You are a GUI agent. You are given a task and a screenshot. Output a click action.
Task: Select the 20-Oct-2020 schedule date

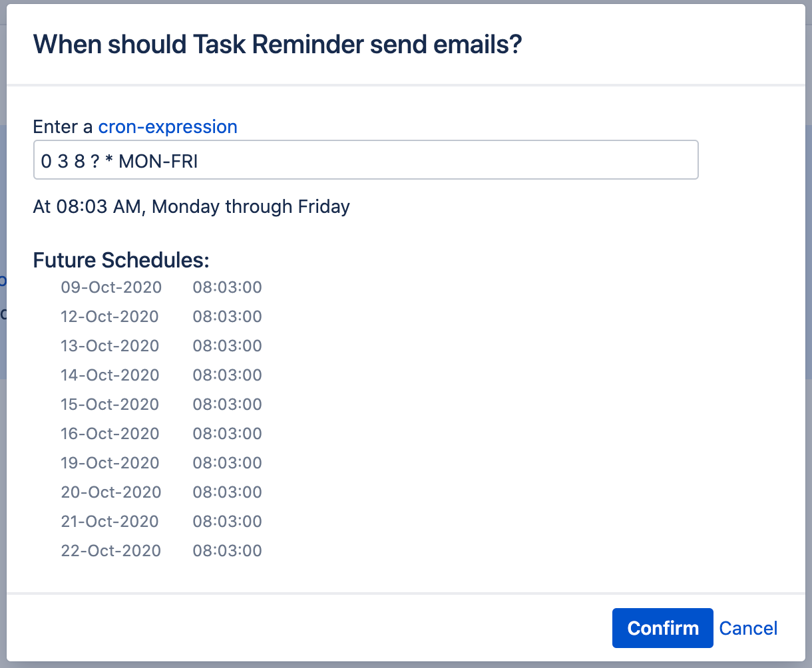point(111,492)
